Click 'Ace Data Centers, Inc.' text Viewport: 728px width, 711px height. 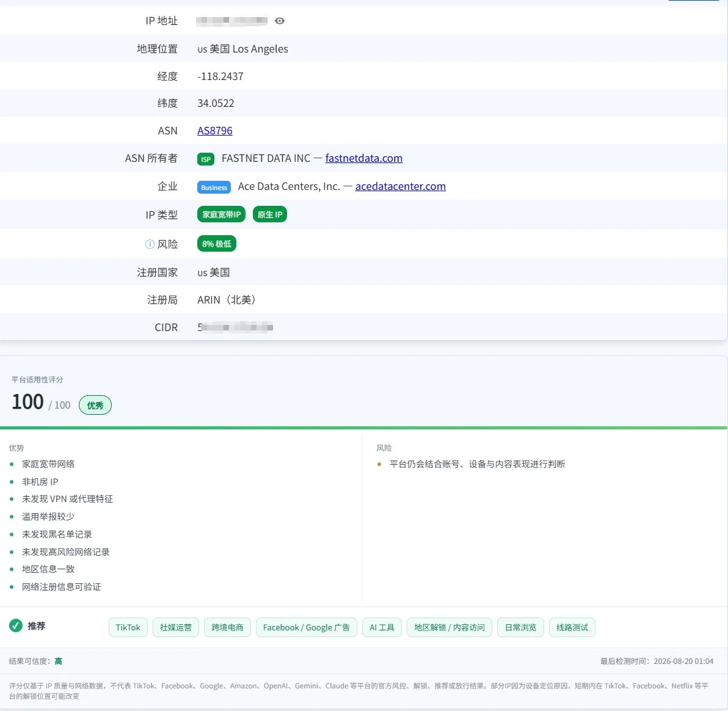pos(289,186)
